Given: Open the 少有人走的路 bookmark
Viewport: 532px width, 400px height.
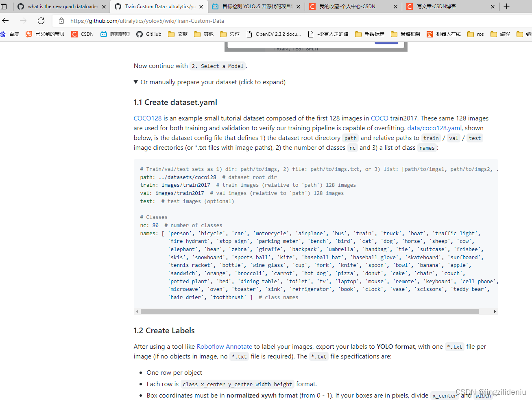Looking at the screenshot, I should pos(328,34).
